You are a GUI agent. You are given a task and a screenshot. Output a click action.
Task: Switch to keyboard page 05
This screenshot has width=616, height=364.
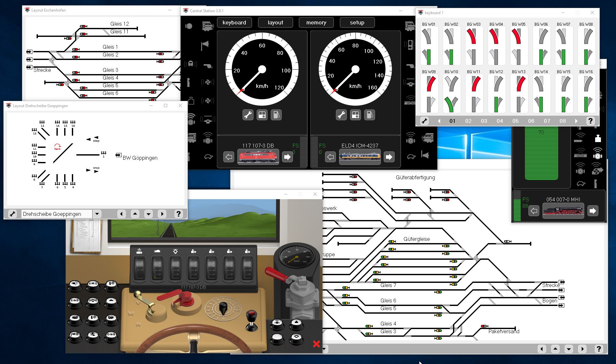516,121
